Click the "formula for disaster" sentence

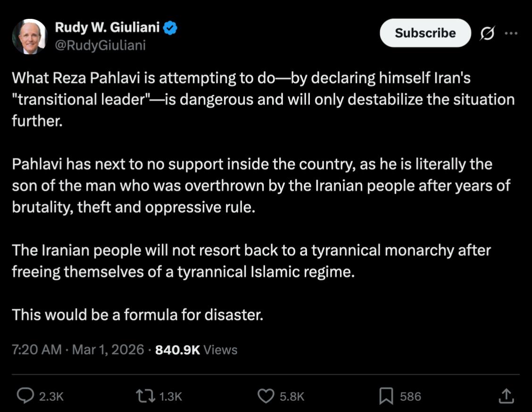click(137, 315)
